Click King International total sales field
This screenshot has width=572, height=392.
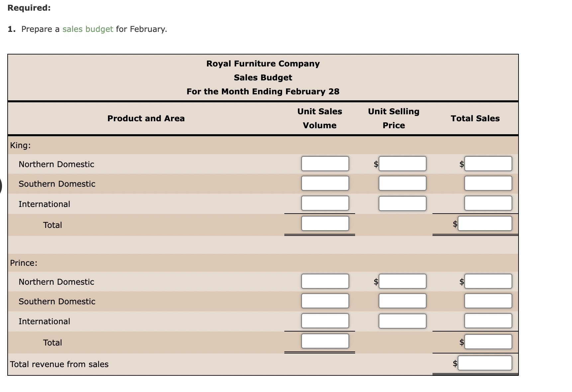coord(488,203)
